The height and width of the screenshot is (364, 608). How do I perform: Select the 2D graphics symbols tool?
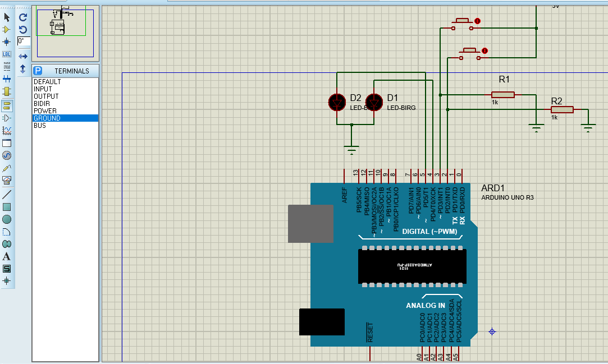point(7,269)
